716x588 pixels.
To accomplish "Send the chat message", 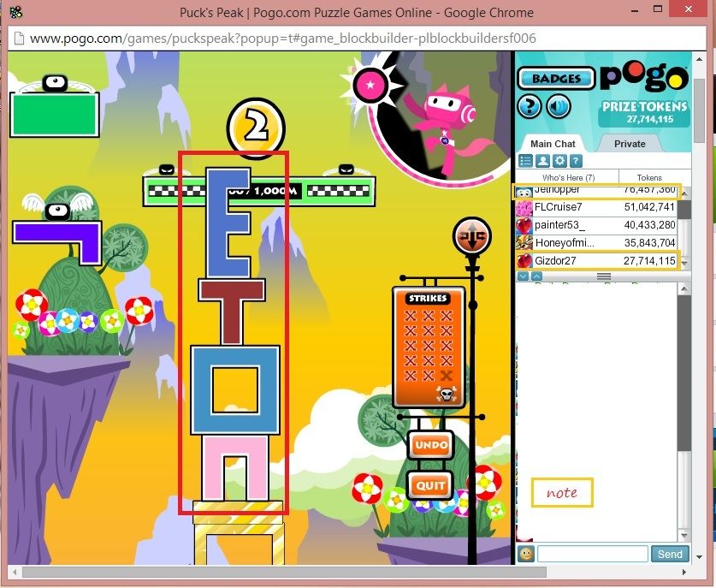I will (x=670, y=554).
